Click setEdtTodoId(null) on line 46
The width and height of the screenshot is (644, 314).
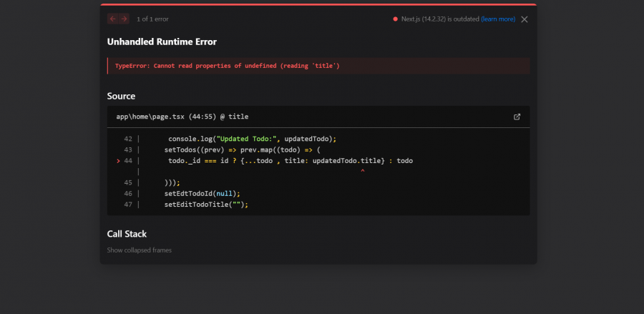(202, 193)
